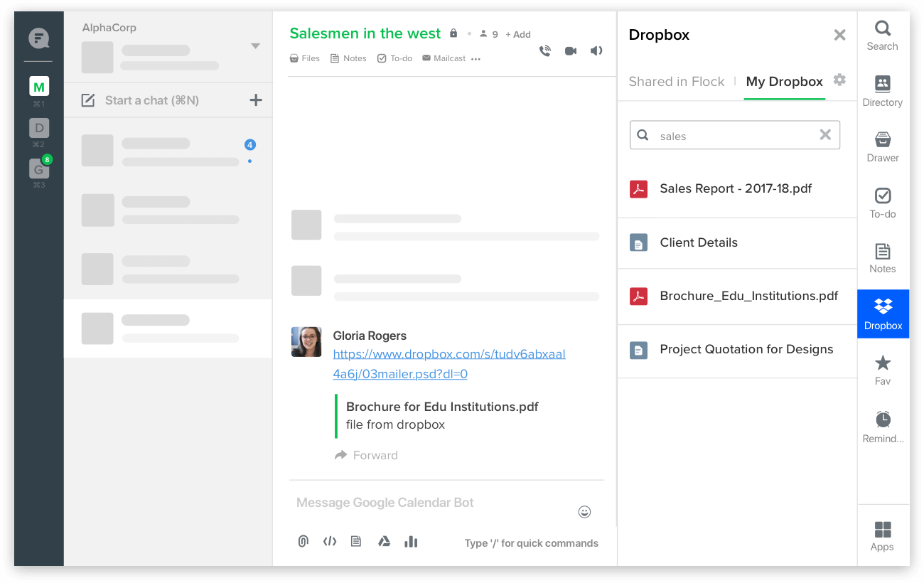
Task: Open the Reminders app in the sidebar
Action: 883,427
